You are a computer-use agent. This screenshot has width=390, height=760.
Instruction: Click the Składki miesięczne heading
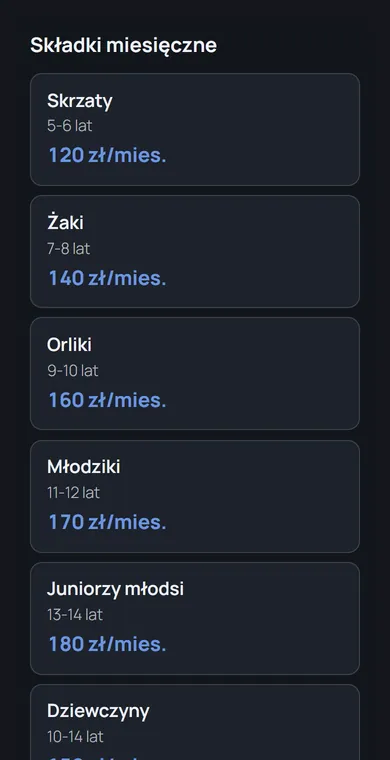click(x=124, y=46)
